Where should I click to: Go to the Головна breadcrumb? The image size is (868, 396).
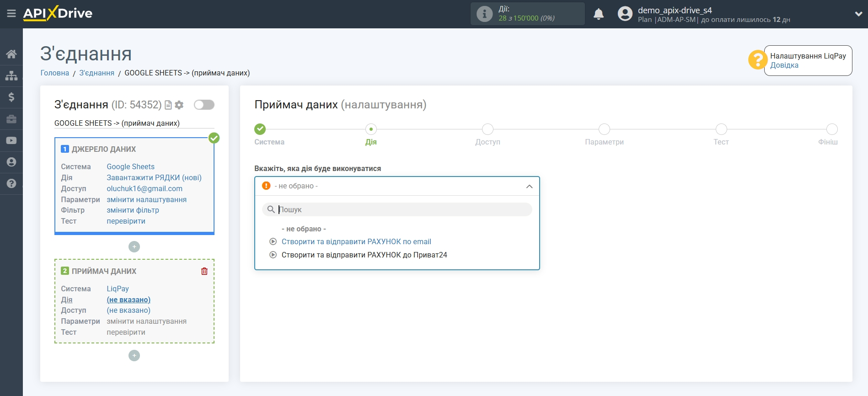55,73
